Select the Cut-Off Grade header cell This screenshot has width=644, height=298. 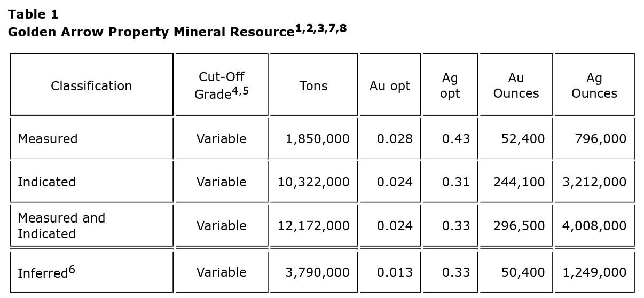(x=221, y=85)
